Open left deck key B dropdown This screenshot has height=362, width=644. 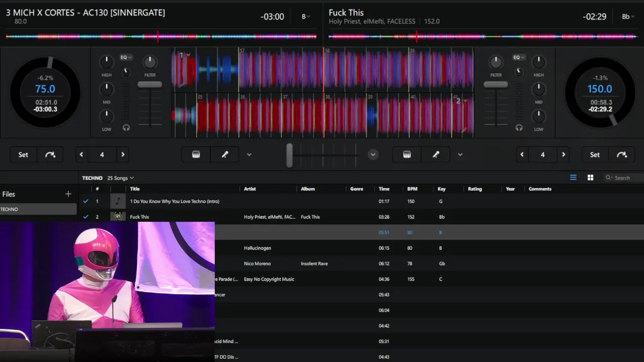(305, 17)
